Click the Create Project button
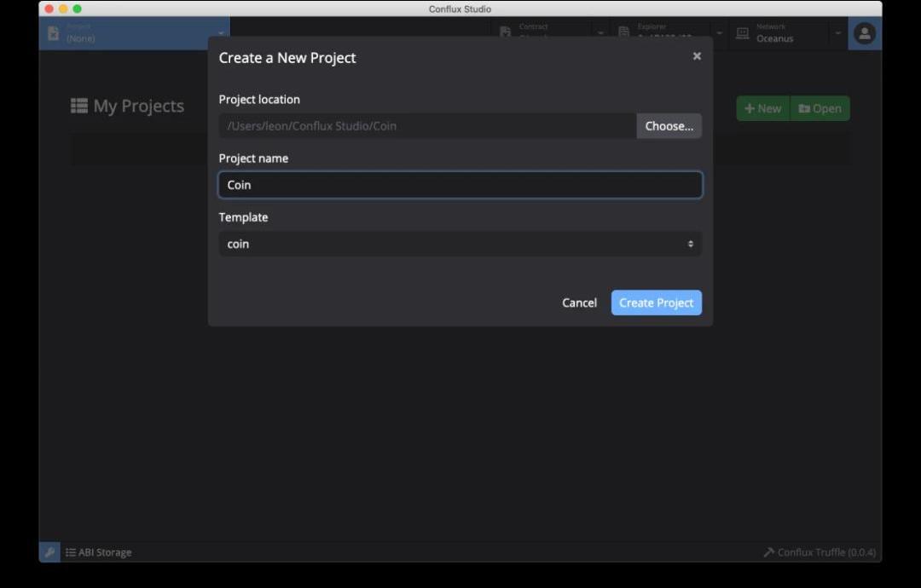This screenshot has width=921, height=588. 656,303
